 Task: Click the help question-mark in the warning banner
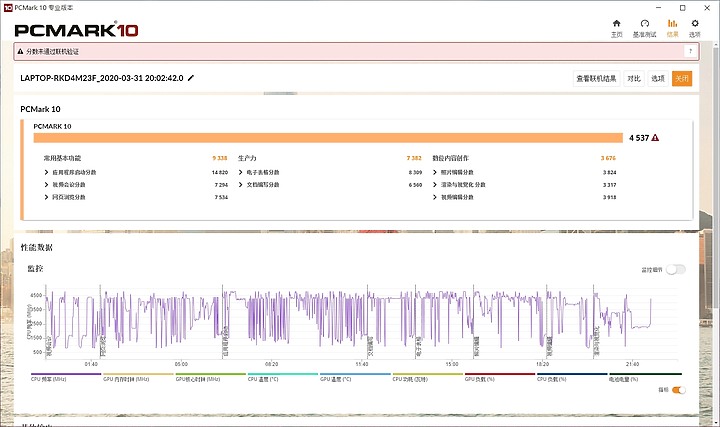[x=690, y=51]
